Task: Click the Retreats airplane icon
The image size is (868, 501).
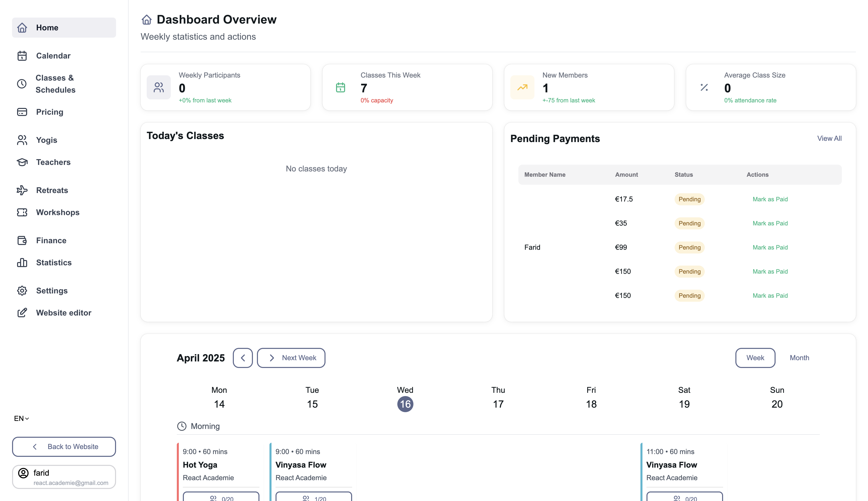Action: (x=22, y=190)
